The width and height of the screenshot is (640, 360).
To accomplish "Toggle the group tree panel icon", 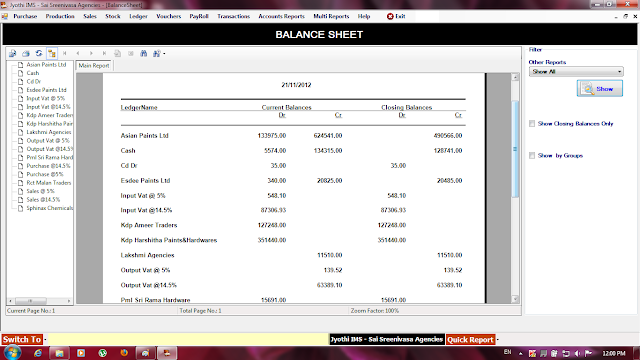I will (52, 53).
